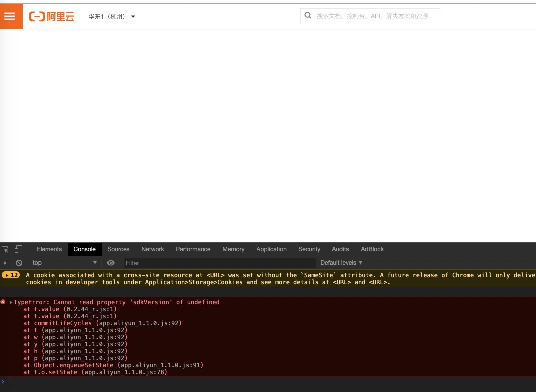Open the JavaScript context dropdown showing top
Image resolution: width=536 pixels, height=392 pixels.
[64, 263]
